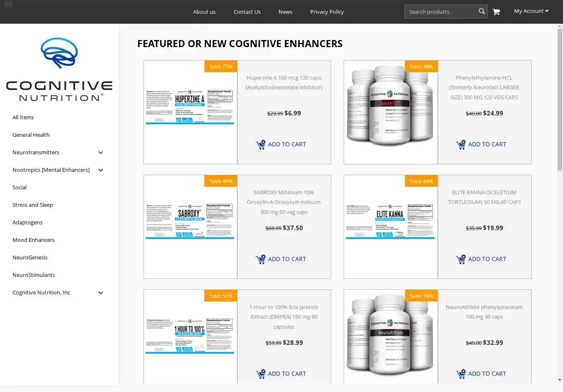Screen dimensions: 563x392
Task: Open the About us page
Action: (204, 12)
